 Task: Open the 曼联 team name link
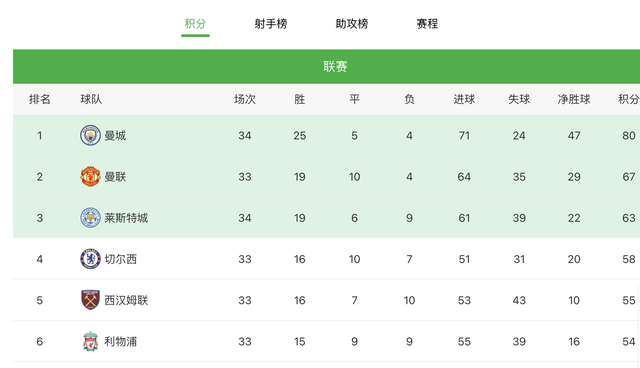click(115, 177)
